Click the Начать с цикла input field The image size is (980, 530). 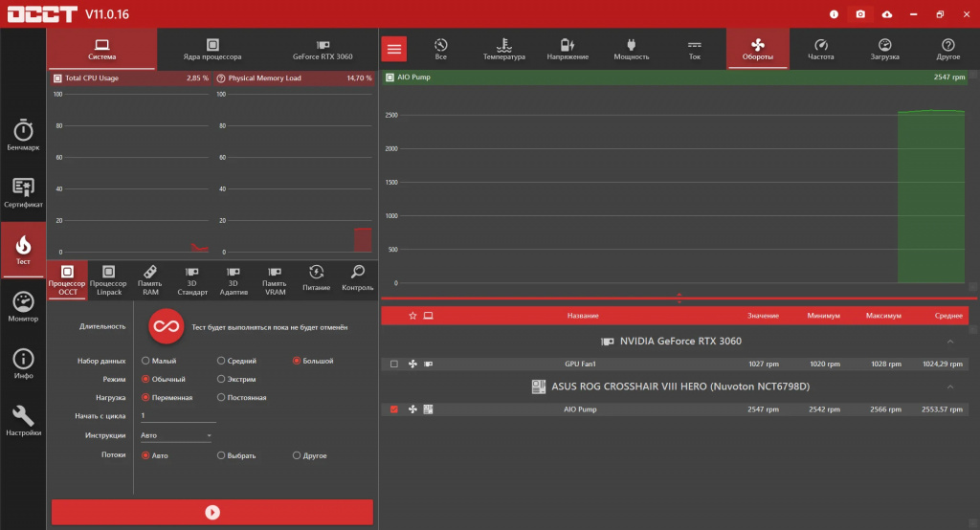(x=177, y=415)
